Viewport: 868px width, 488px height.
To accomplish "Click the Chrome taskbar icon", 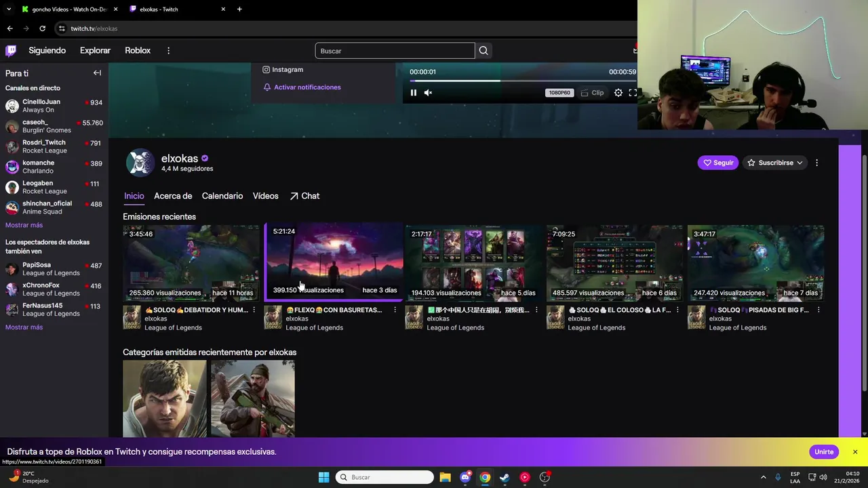I will [x=485, y=477].
